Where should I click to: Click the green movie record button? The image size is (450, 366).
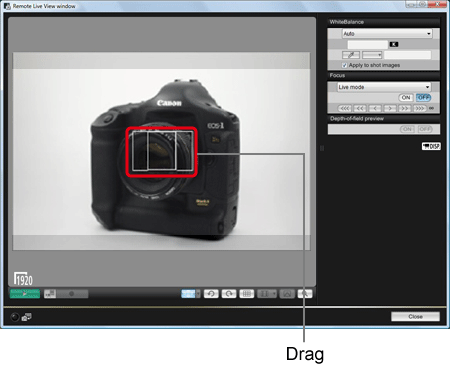pyautogui.click(x=25, y=294)
